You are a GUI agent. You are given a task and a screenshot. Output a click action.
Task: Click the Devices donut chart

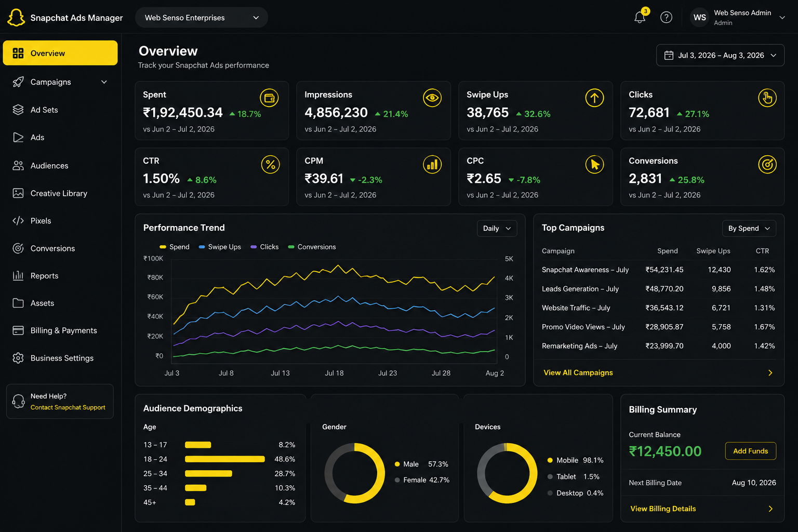[x=507, y=473]
